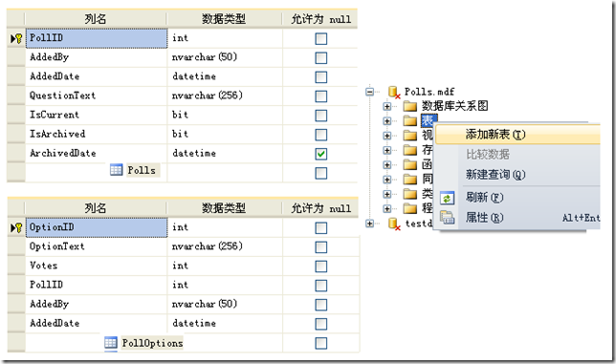Image resolution: width=616 pixels, height=364 pixels.
Task: Select the 数据库关系图 tree label
Action: [455, 106]
